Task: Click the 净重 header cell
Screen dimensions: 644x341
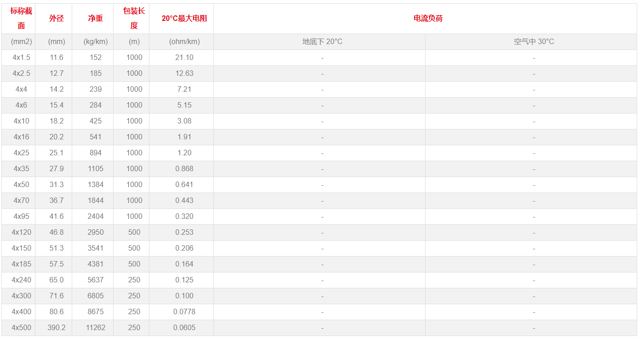Action: tap(95, 18)
